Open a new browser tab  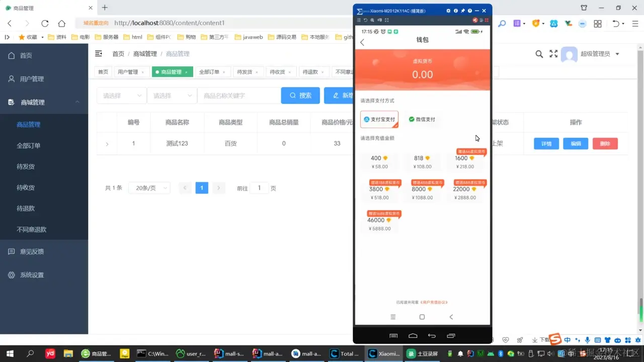[105, 8]
